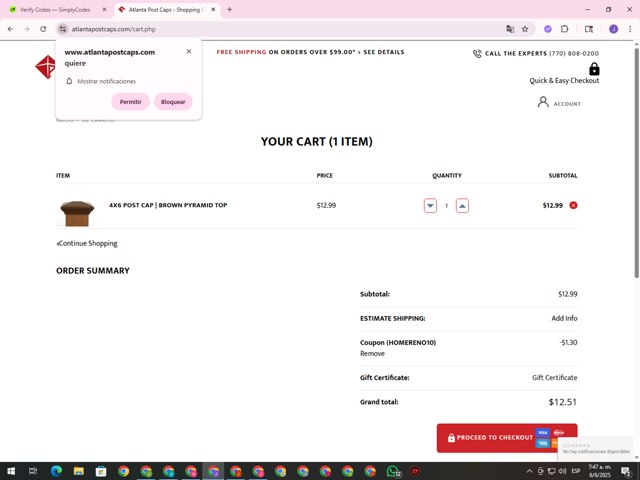Click the translate page icon

(510, 29)
